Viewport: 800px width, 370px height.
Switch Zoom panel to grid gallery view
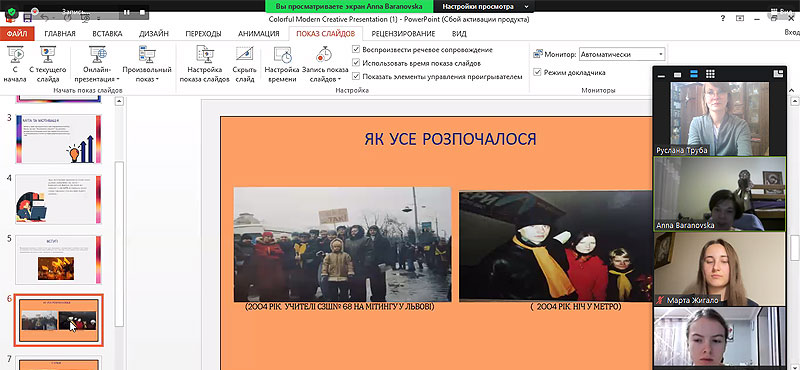710,74
